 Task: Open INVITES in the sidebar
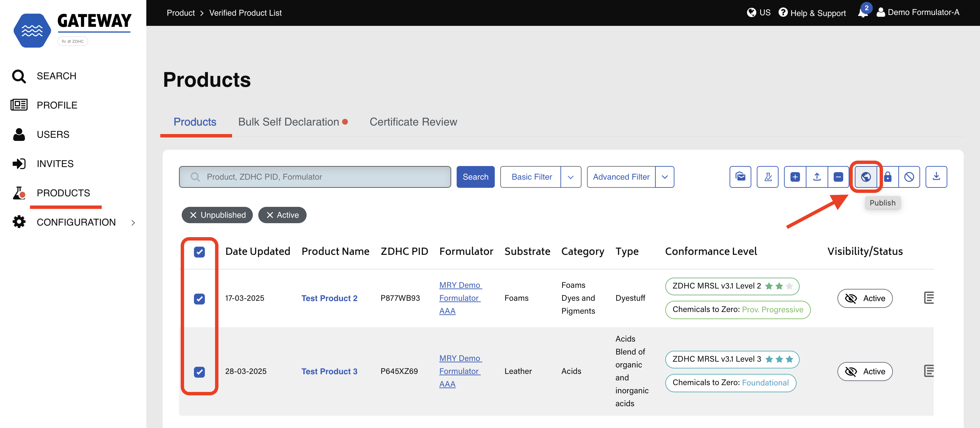click(55, 164)
